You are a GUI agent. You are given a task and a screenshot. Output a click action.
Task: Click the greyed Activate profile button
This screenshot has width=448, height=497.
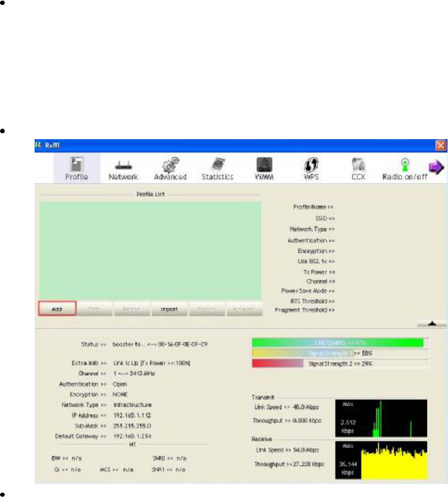point(244,308)
